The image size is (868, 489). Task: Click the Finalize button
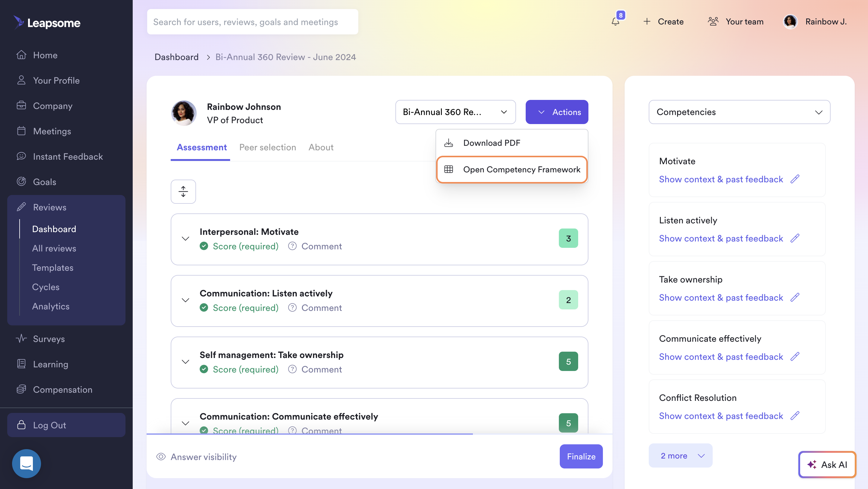pyautogui.click(x=581, y=456)
